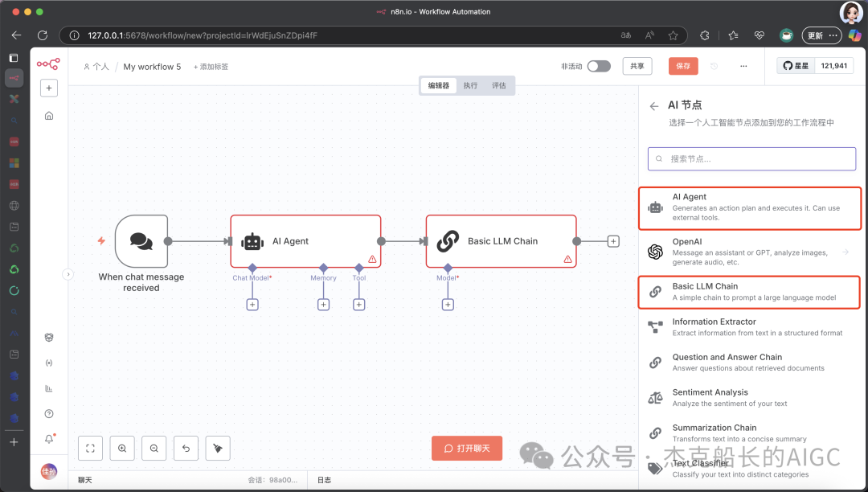
Task: Toggle the workflow active switch
Action: (599, 66)
